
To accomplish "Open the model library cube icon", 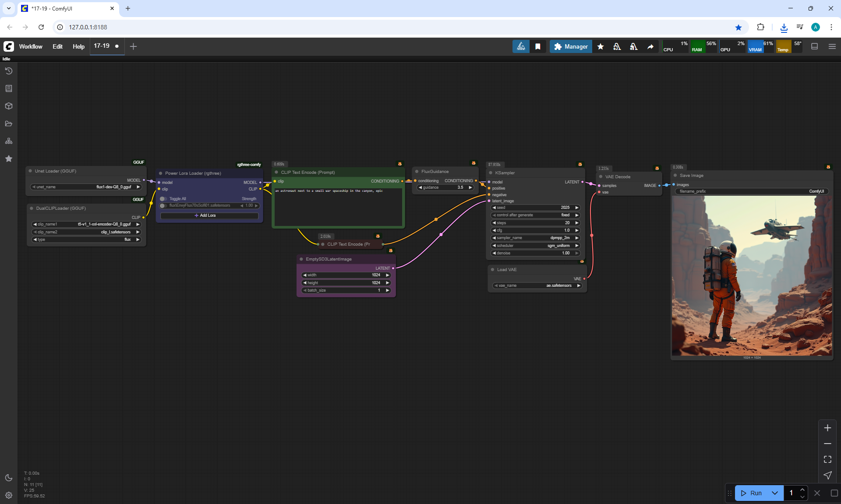I will coord(9,106).
